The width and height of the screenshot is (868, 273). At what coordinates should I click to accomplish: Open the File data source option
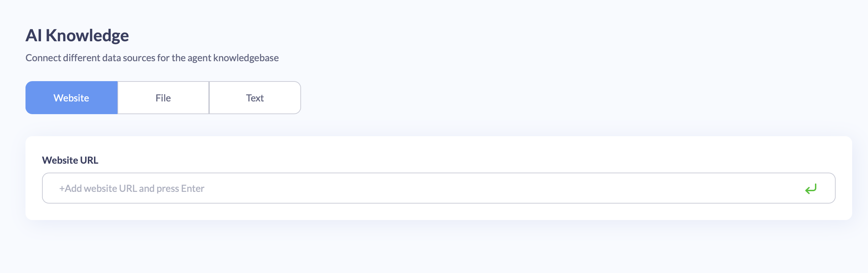[x=163, y=98]
